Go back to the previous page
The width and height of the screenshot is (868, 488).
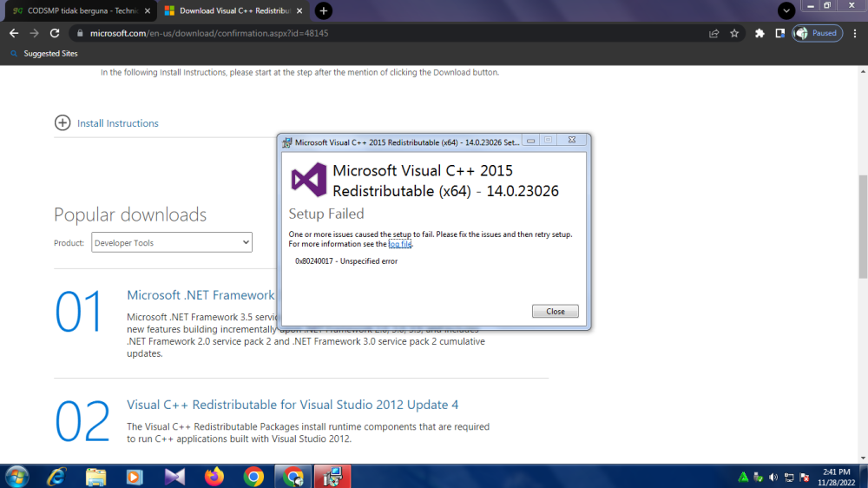pos(14,33)
